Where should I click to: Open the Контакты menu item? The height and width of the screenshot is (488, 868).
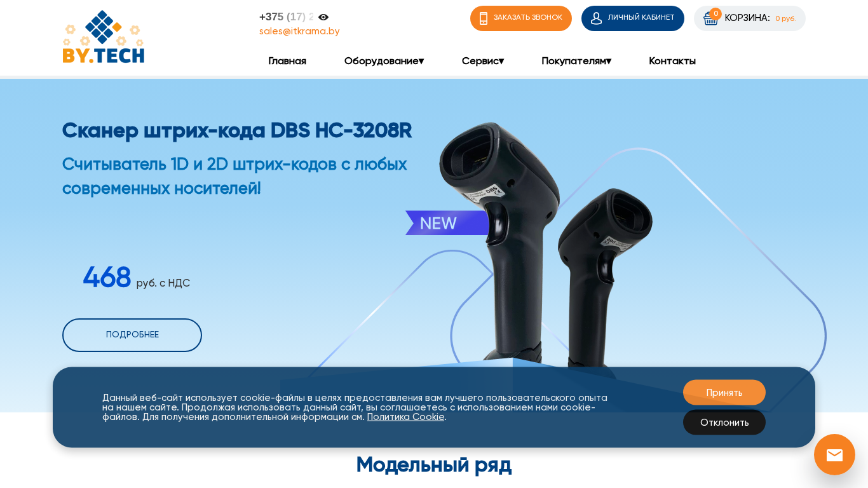[672, 61]
